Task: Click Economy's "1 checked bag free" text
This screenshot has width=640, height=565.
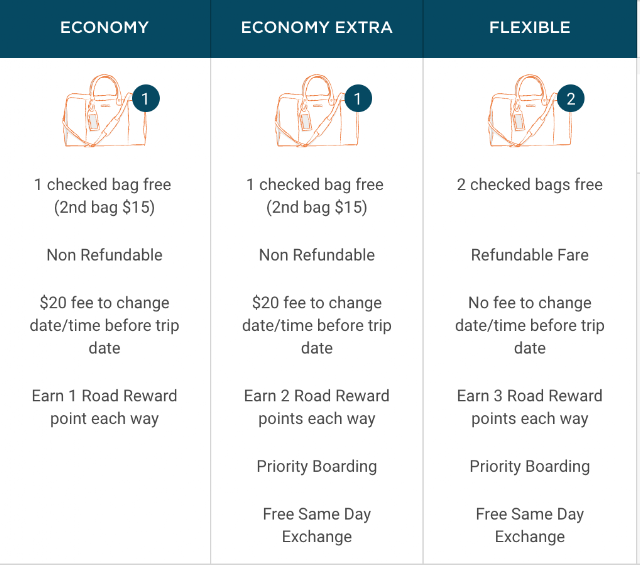Action: pos(102,185)
